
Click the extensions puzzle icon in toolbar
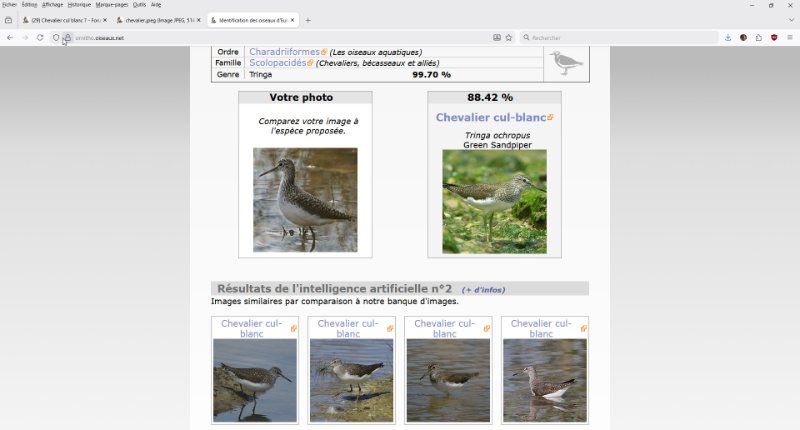(x=758, y=38)
